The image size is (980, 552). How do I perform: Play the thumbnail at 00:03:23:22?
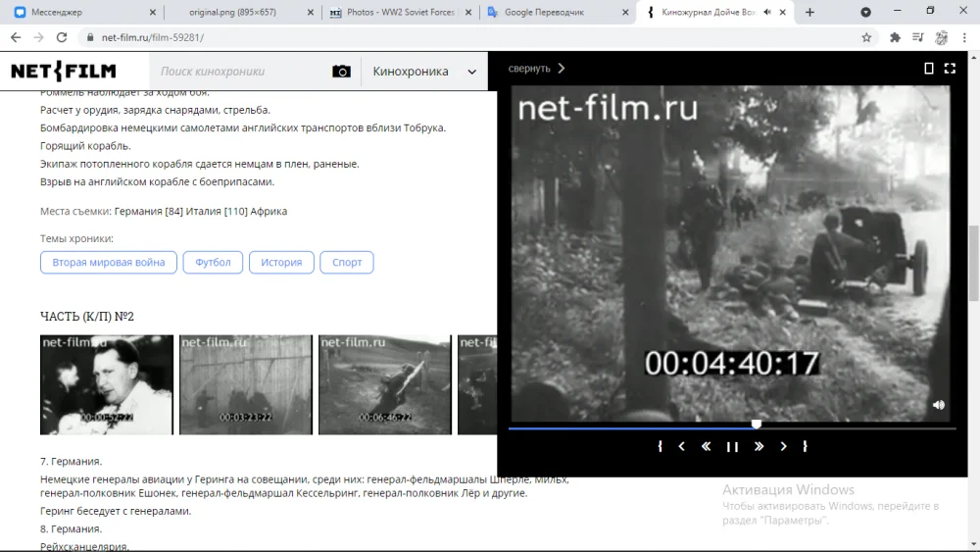click(246, 384)
